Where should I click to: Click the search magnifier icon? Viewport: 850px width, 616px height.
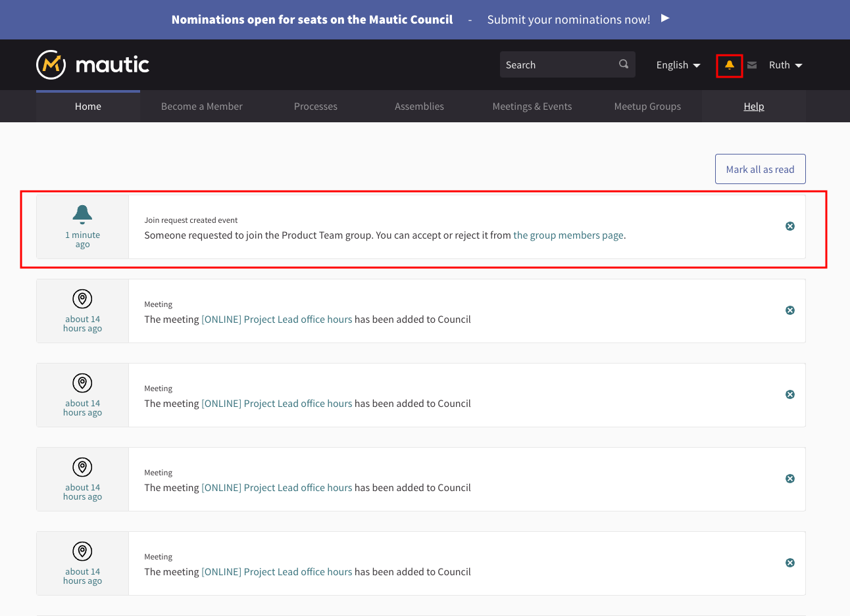click(x=624, y=64)
